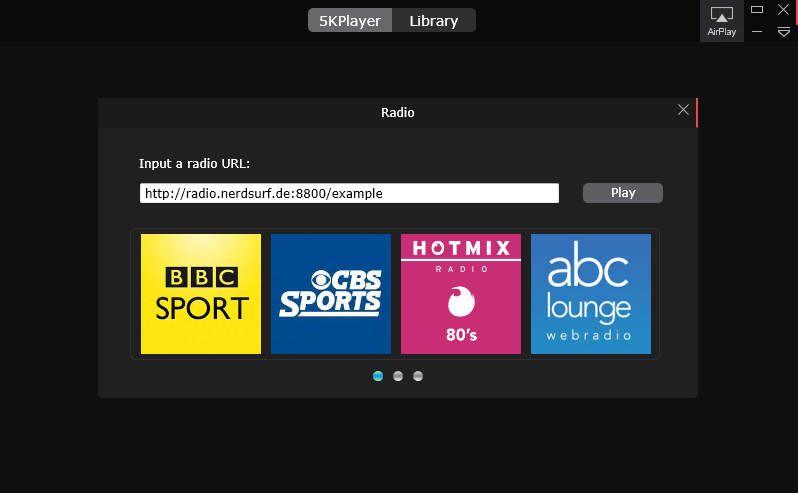Image resolution: width=798 pixels, height=493 pixels.
Task: Close the 5KPlayer window
Action: [783, 10]
